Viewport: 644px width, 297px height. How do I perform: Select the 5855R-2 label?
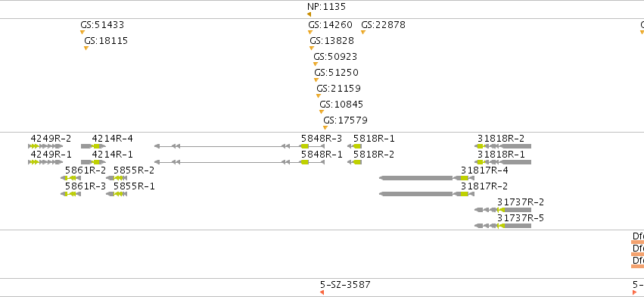coord(134,170)
